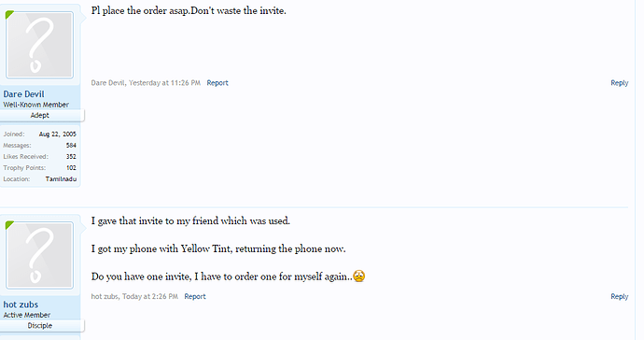Image resolution: width=644 pixels, height=340 pixels.
Task: Reply to Dare Devil's post
Action: pyautogui.click(x=620, y=82)
